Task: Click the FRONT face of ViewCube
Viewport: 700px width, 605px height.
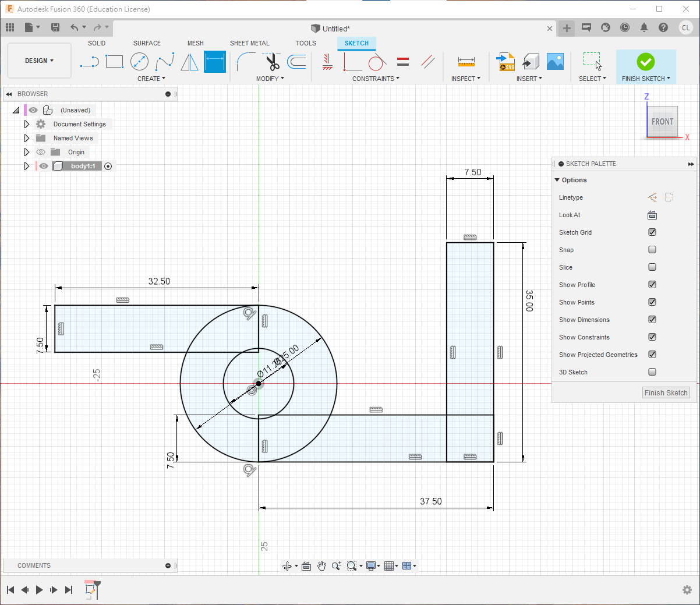Action: coord(662,122)
